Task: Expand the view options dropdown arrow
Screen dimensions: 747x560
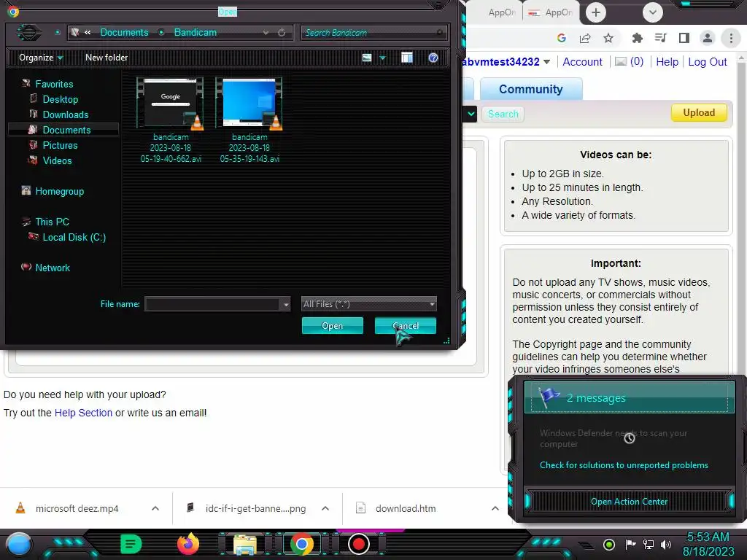Action: click(382, 58)
